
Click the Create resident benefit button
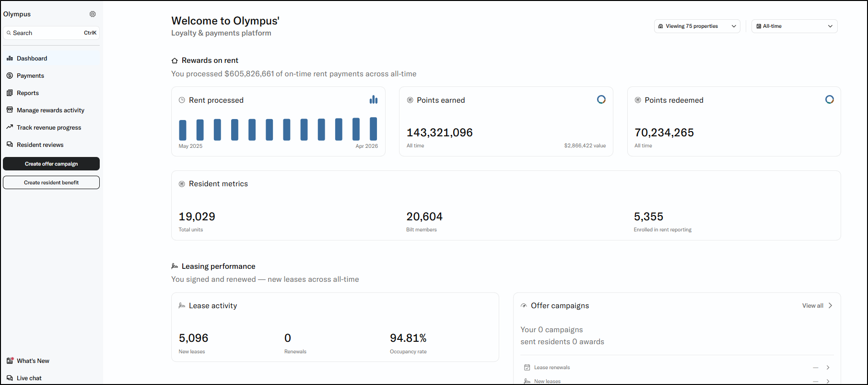click(x=51, y=182)
